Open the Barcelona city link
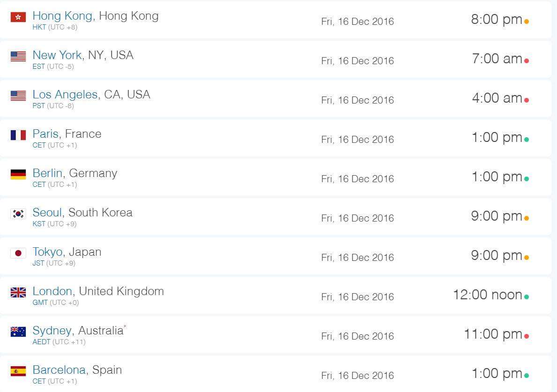Image resolution: width=557 pixels, height=392 pixels. pyautogui.click(x=59, y=370)
